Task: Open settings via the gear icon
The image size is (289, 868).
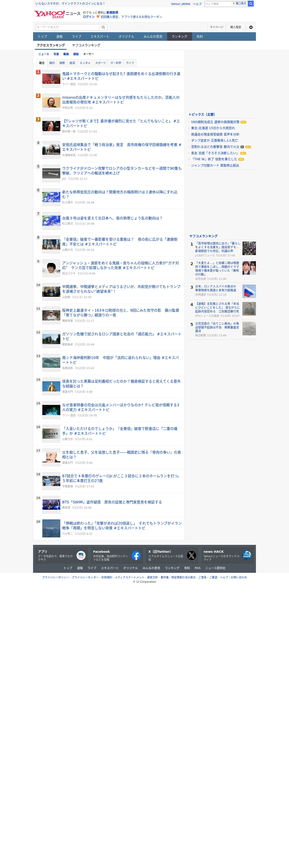Action: 251,27
